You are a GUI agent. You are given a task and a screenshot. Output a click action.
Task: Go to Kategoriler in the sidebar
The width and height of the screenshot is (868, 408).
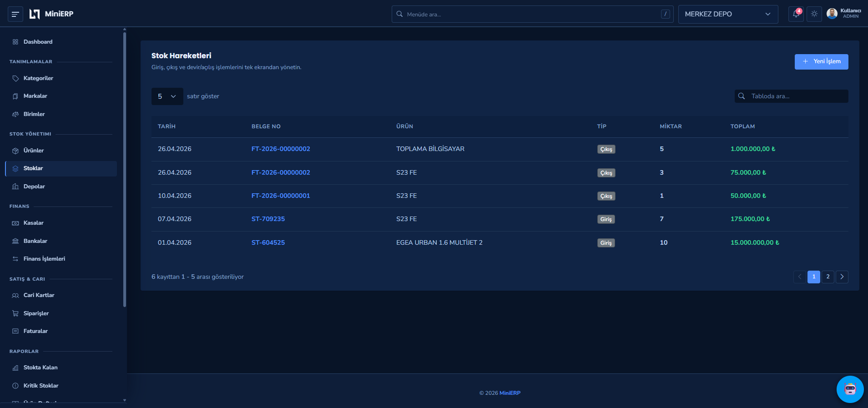tap(61, 78)
